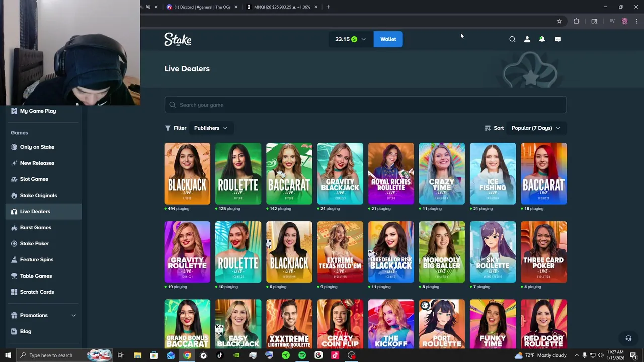Click the Sort icon label
This screenshot has height=362, width=644.
click(x=494, y=128)
